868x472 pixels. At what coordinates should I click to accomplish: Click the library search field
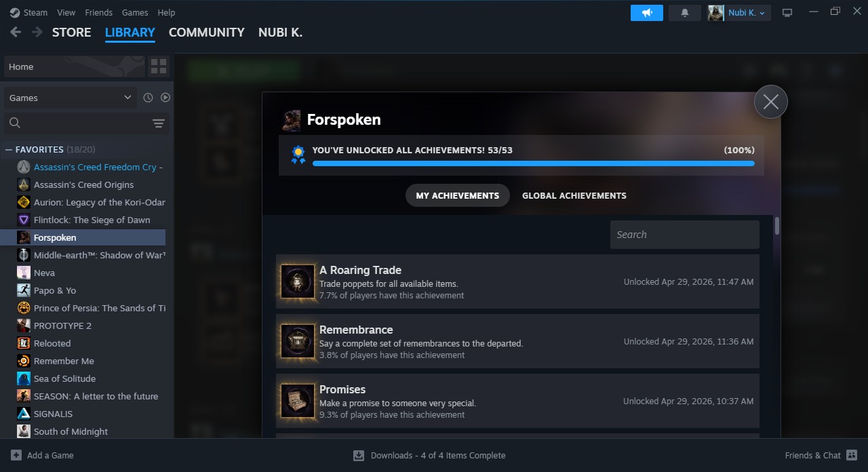pos(78,123)
